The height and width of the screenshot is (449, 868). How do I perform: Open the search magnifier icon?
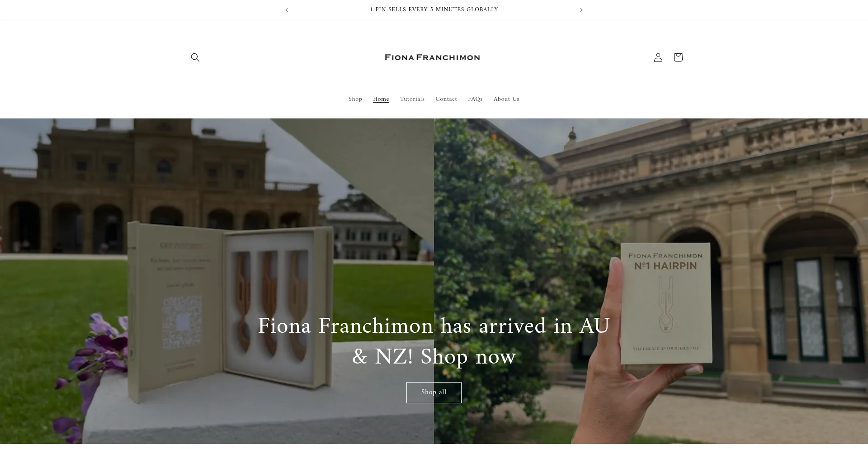pos(195,57)
